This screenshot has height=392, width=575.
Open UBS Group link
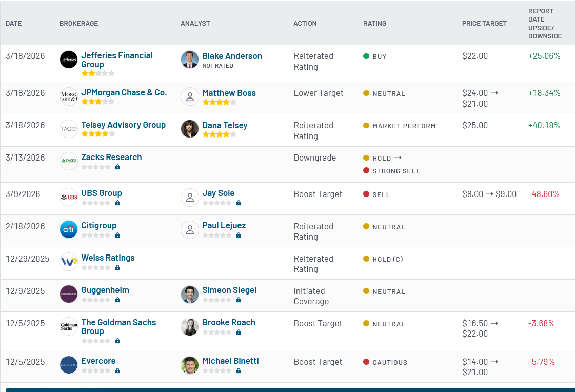(x=102, y=193)
